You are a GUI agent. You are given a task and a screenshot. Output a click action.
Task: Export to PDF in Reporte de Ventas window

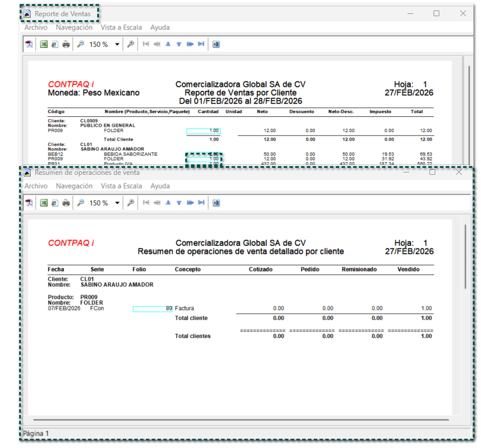pos(29,45)
